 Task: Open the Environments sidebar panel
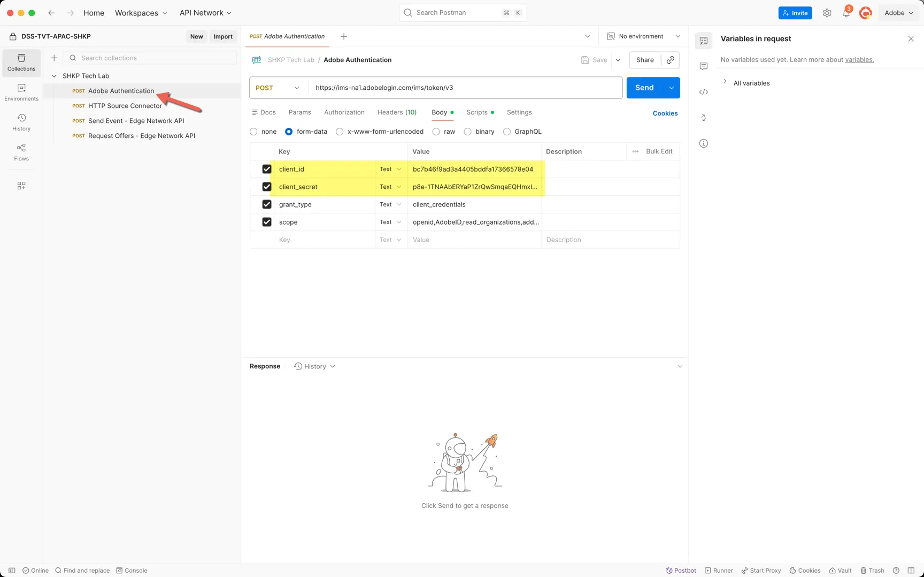(x=21, y=93)
